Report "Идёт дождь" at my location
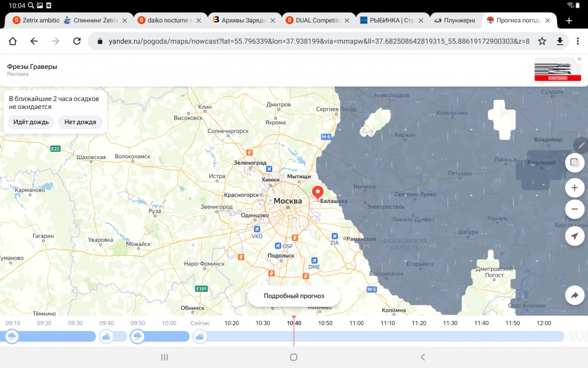 click(31, 122)
